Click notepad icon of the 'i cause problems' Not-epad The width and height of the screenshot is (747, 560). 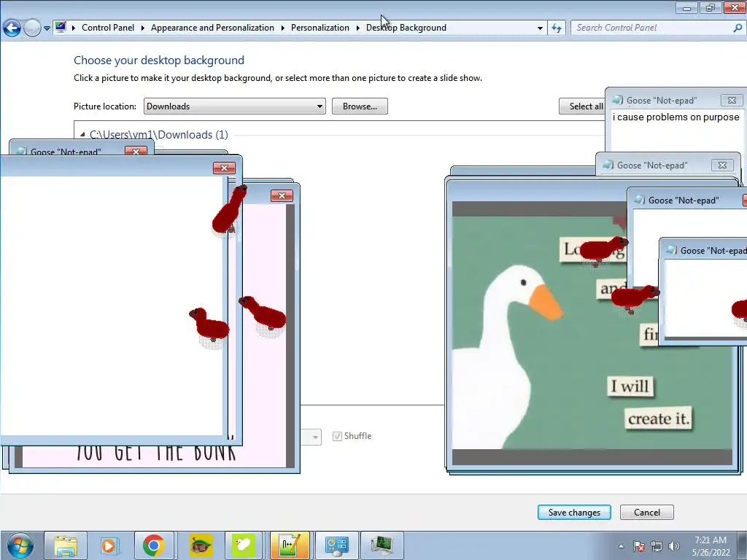618,100
